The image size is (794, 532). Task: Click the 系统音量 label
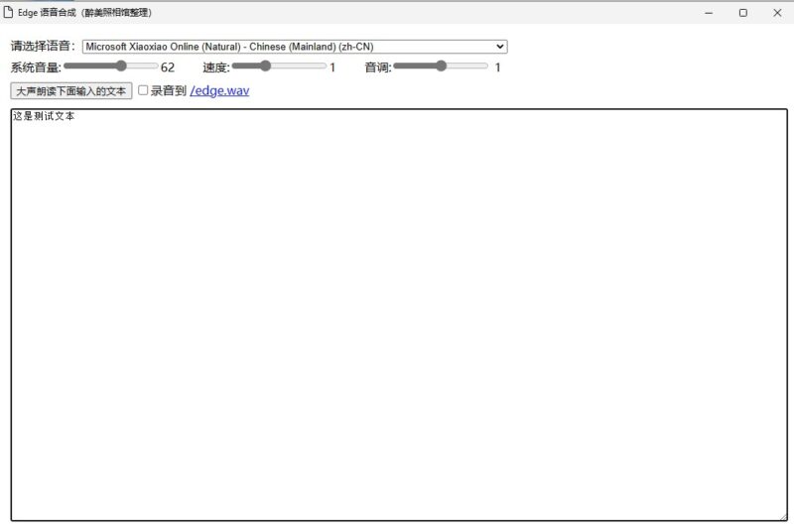36,67
